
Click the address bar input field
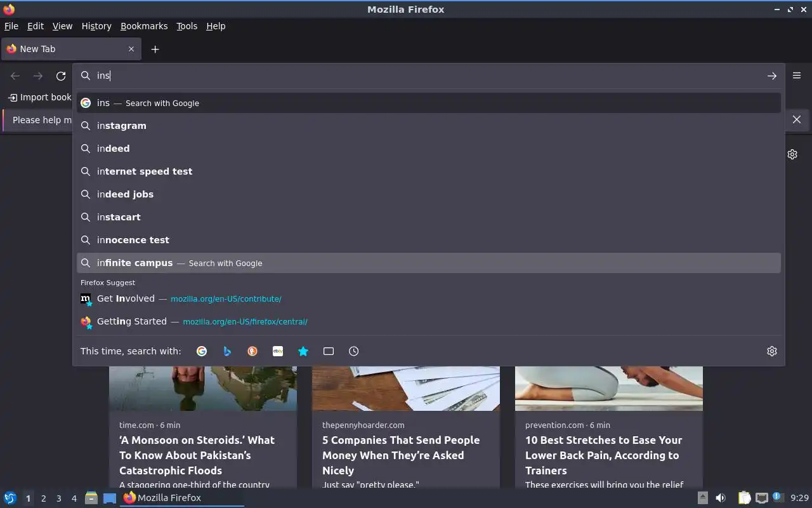click(x=428, y=76)
